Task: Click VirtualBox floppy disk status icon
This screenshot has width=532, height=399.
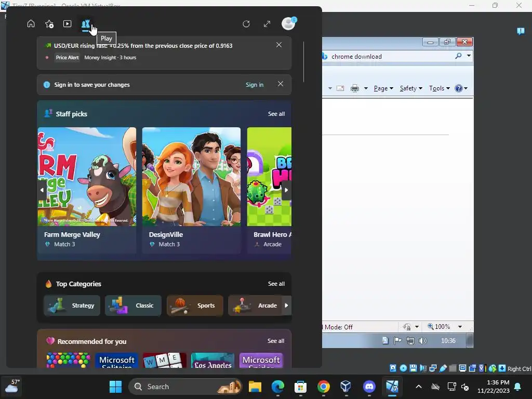Action: click(413, 368)
